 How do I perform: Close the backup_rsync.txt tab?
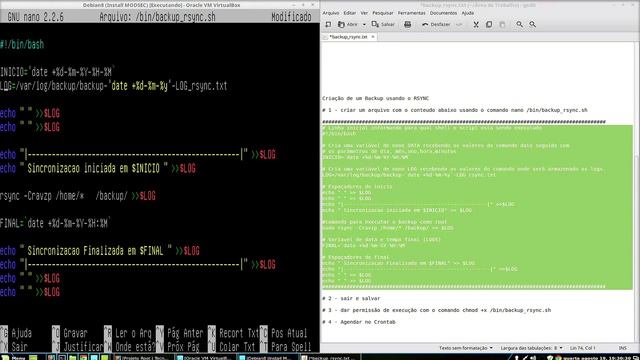[x=373, y=37]
